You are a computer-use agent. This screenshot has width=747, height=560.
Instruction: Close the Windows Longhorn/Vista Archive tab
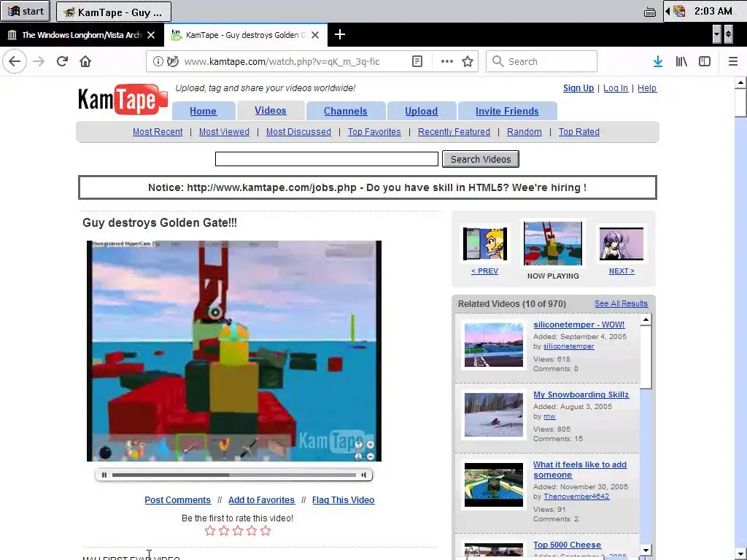point(151,35)
